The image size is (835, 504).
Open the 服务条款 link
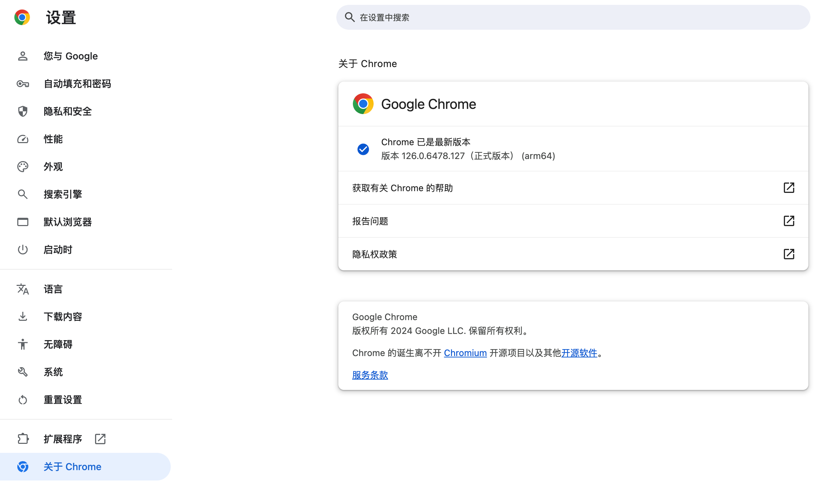click(370, 375)
